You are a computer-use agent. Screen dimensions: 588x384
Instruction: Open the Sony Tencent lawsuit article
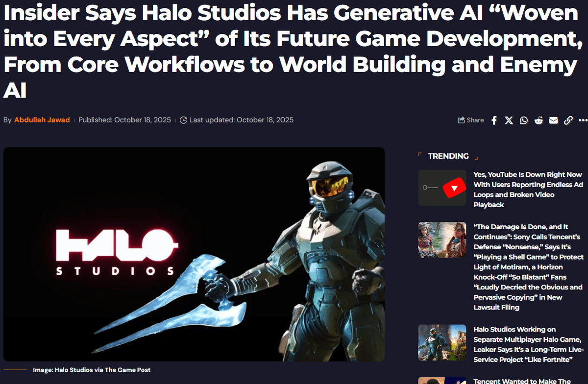click(528, 267)
